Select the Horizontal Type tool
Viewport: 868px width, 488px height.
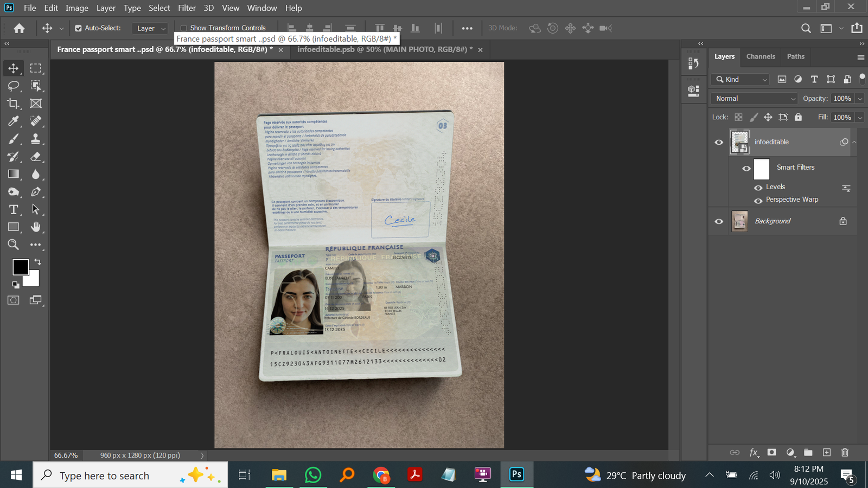[14, 209]
